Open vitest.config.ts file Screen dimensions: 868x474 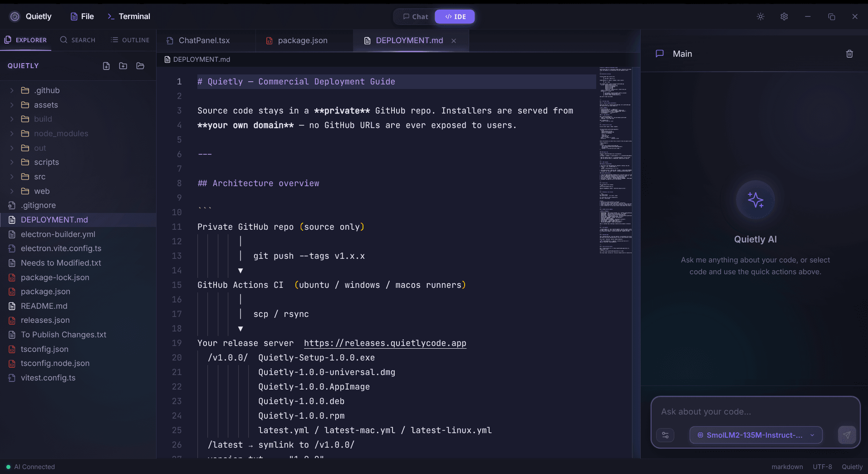tap(78, 378)
